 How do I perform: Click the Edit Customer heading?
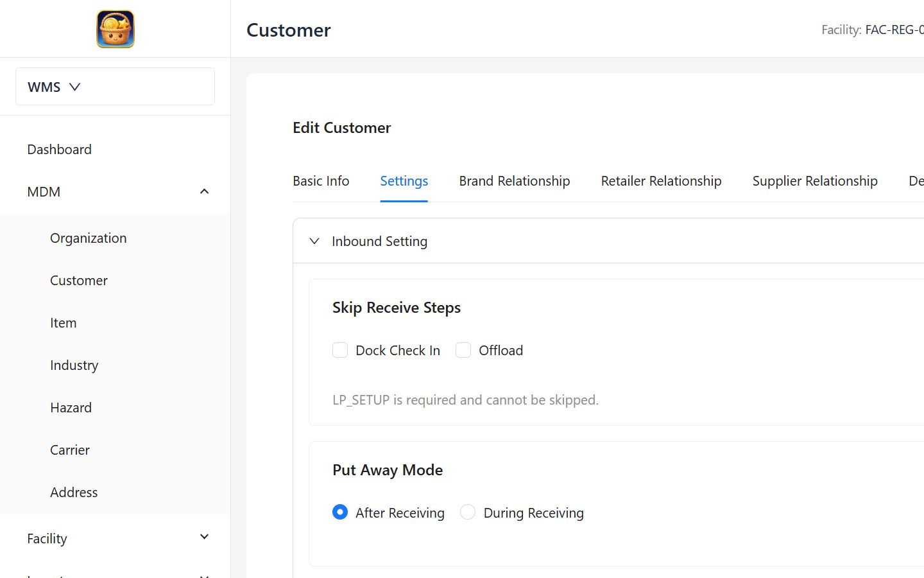pos(342,127)
